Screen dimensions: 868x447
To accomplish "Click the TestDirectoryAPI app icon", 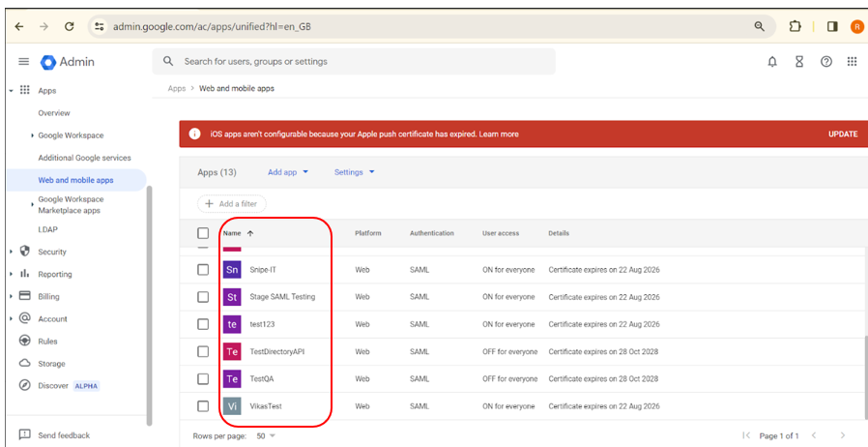I will click(x=232, y=352).
